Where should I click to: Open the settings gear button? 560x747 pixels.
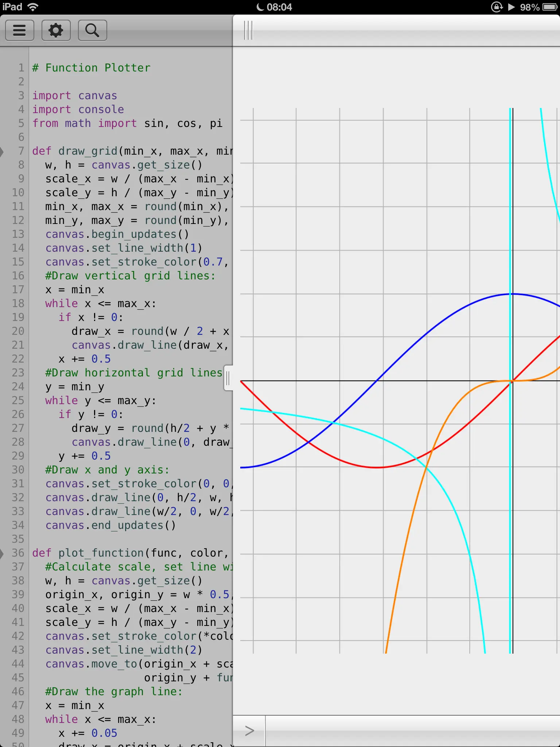pyautogui.click(x=56, y=30)
